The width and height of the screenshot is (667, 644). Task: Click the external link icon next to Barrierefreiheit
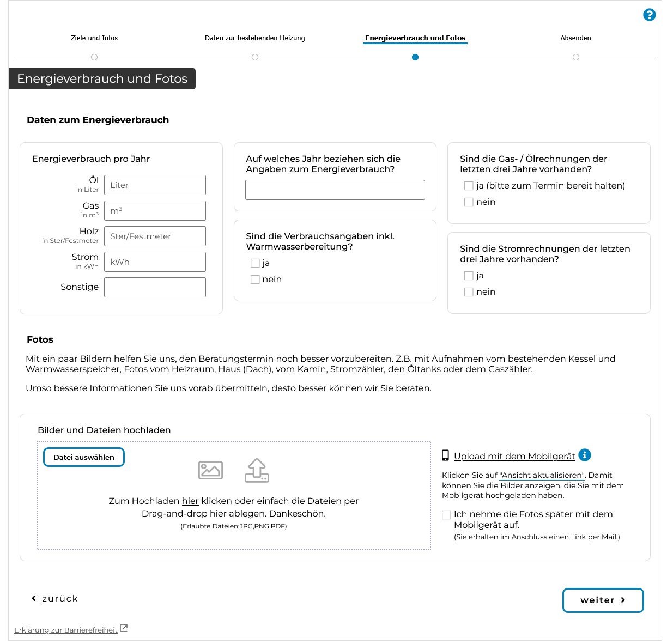(124, 628)
